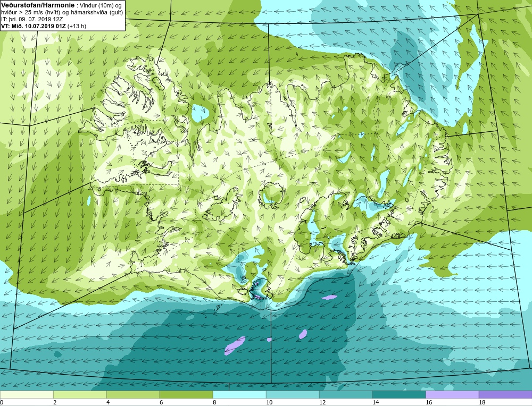
Task: Click the 12–14 m/s teal legend swatch
Action: (x=346, y=395)
